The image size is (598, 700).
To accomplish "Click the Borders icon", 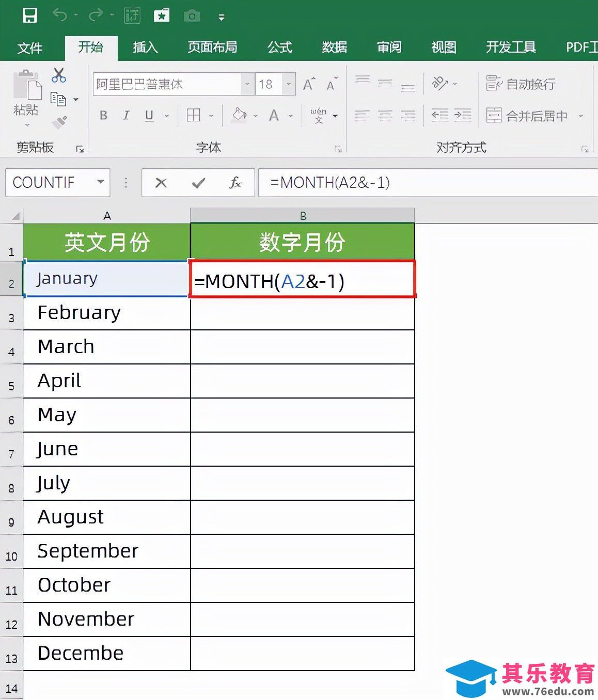I will coord(193,115).
